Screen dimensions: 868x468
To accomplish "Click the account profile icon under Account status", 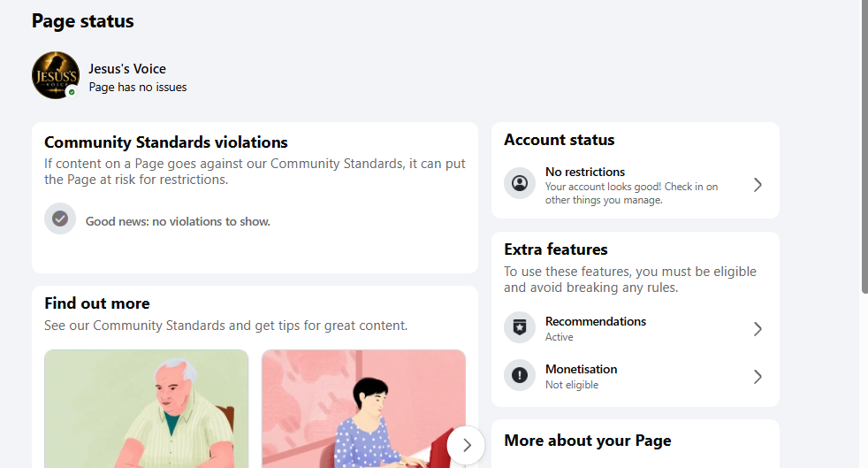I will coord(519,183).
